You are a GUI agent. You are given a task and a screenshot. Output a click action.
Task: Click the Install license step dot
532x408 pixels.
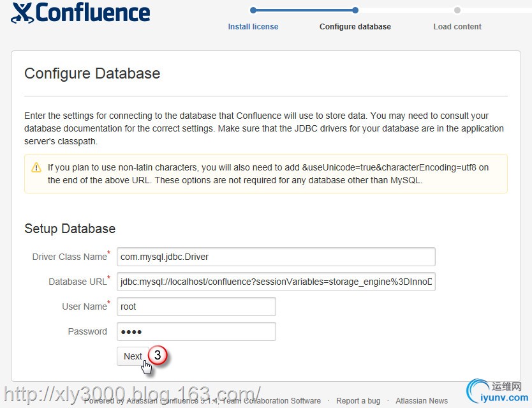click(x=253, y=10)
